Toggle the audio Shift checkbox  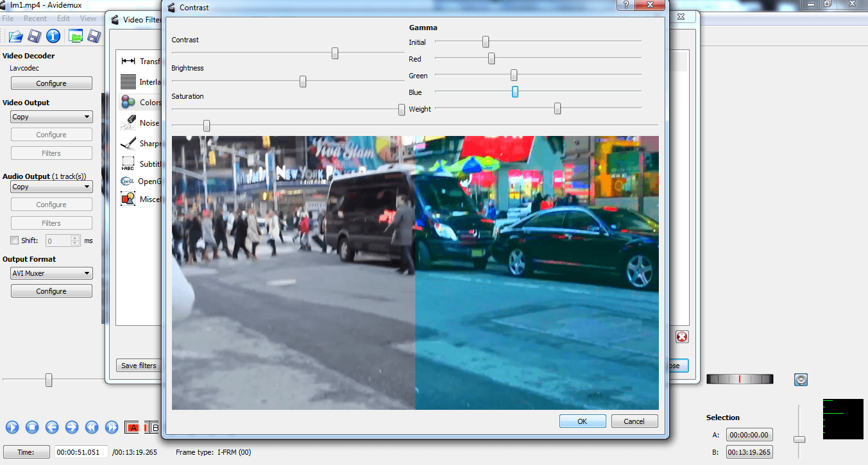tap(15, 241)
